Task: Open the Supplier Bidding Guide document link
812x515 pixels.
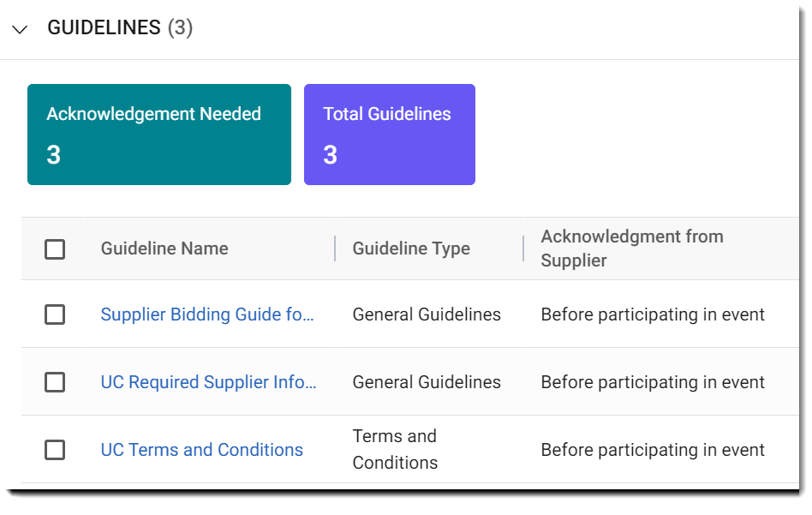Action: click(208, 314)
